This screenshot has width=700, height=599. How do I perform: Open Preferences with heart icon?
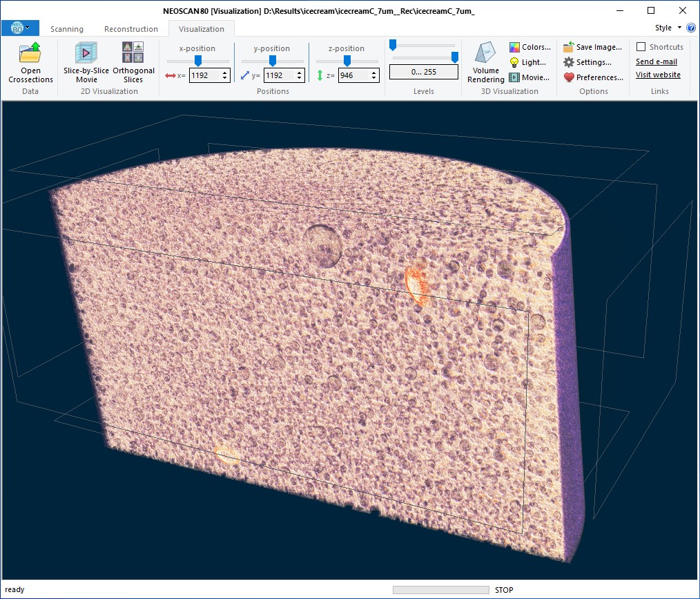[592, 77]
